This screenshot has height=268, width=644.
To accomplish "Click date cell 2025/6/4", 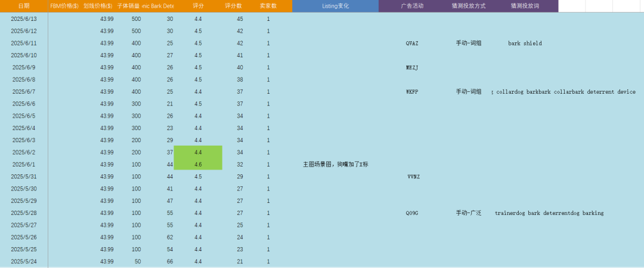I will click(24, 128).
